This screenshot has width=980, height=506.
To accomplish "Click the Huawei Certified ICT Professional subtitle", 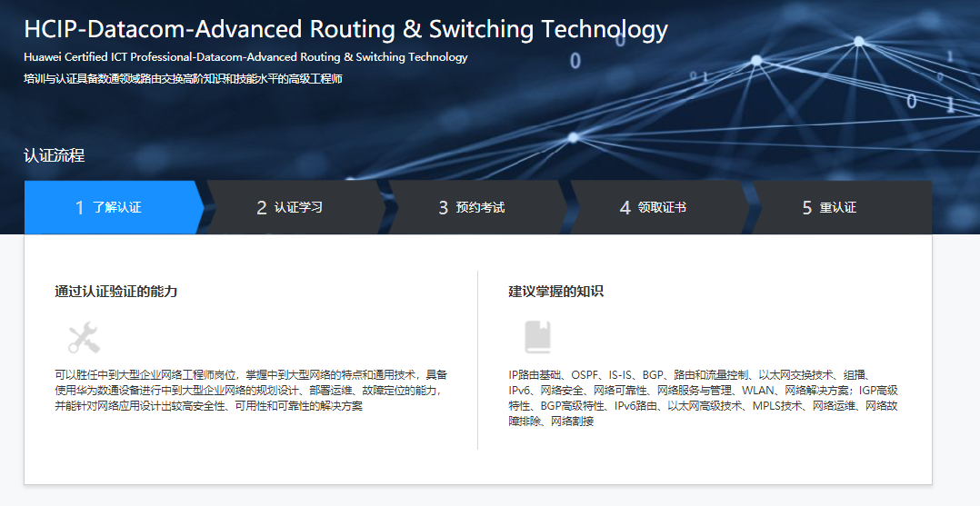I will pyautogui.click(x=245, y=57).
